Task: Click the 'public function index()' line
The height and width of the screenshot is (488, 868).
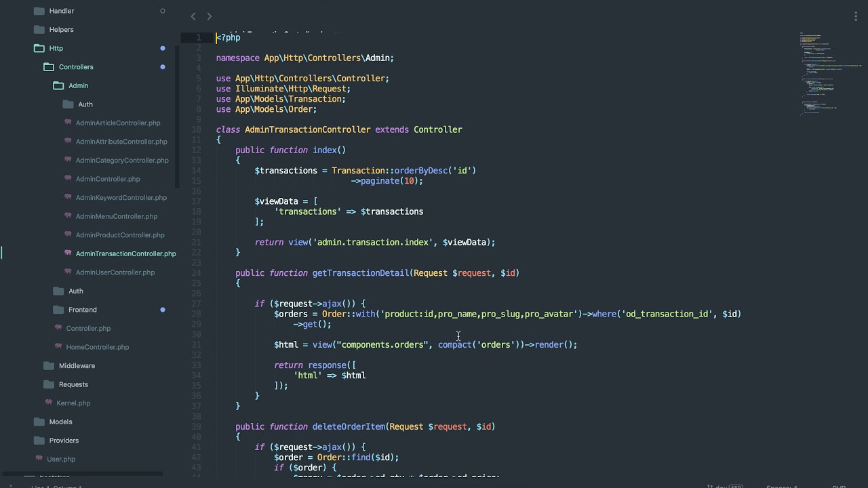Action: click(x=291, y=150)
